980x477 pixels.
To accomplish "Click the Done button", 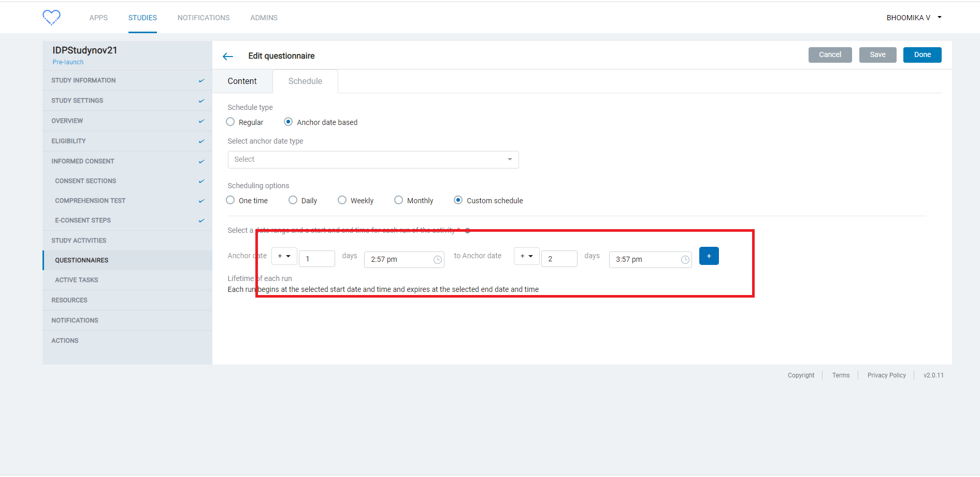I will tap(922, 54).
